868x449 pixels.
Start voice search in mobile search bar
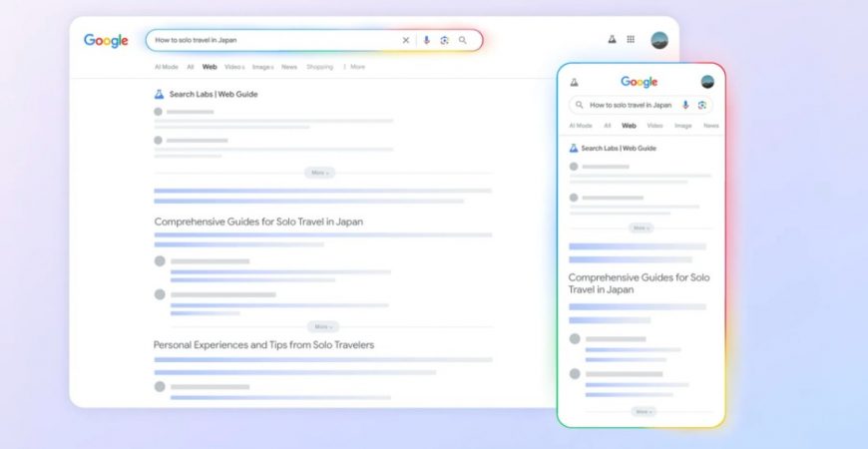[685, 105]
